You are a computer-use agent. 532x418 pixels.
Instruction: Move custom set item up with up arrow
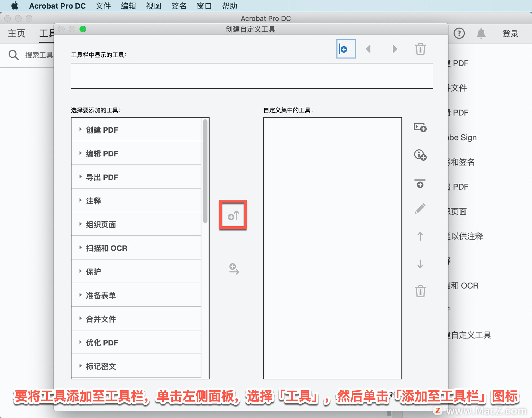[x=420, y=236]
